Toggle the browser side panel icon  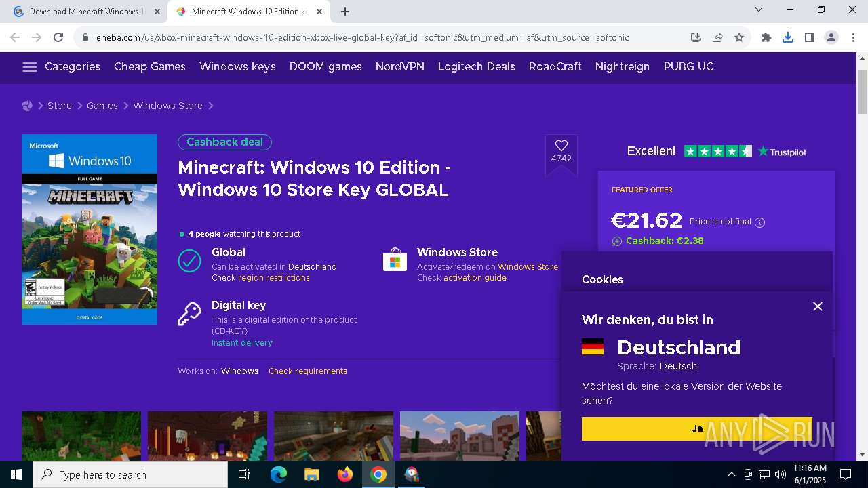pyautogui.click(x=810, y=37)
